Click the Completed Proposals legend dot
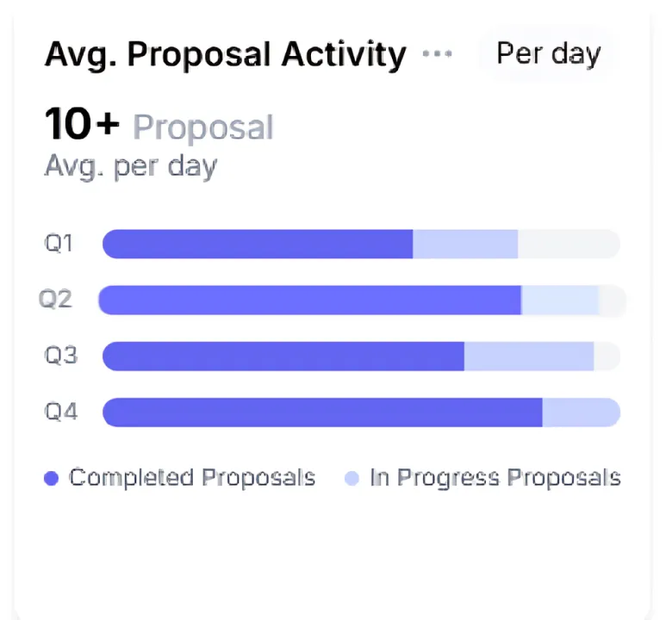 tap(52, 478)
